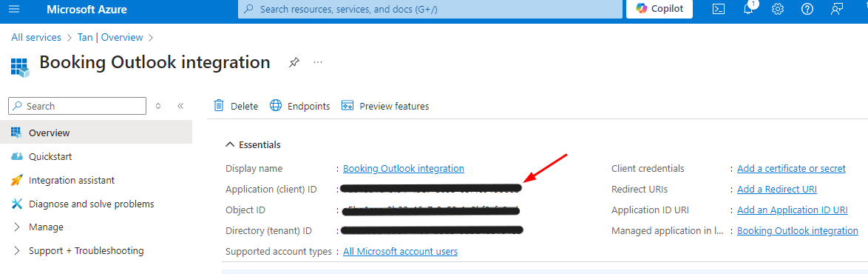Collapse the sidebar menu with the double chevron
The image size is (868, 274).
tap(180, 106)
